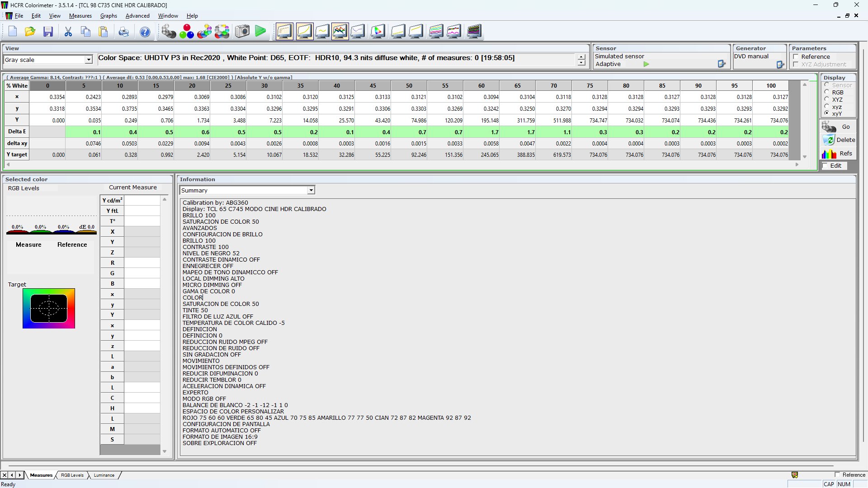Click the dark monitor icon at toolbar end
This screenshot has height=488, width=868.
pyautogui.click(x=474, y=31)
